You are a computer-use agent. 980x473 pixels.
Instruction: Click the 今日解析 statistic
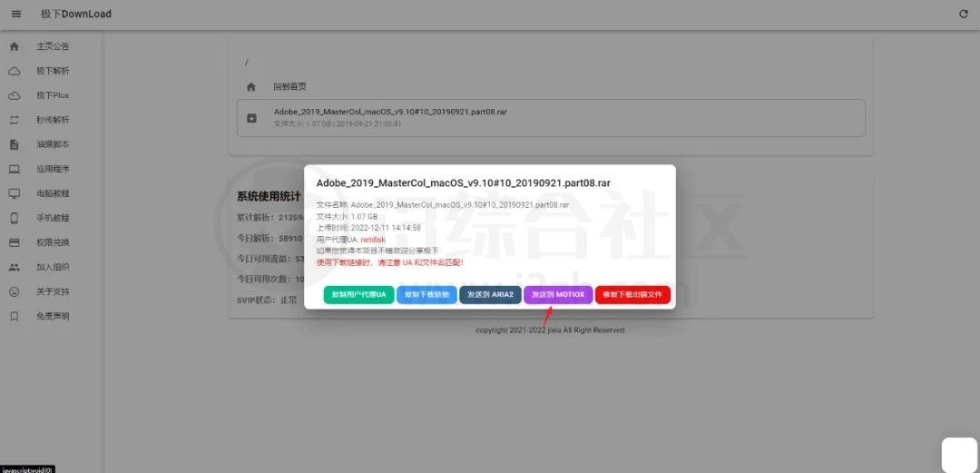[x=269, y=239]
